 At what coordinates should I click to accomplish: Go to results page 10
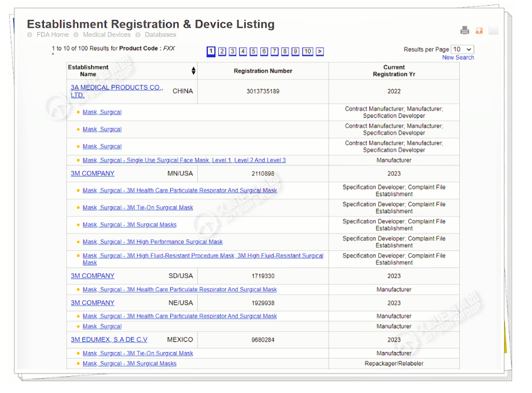pyautogui.click(x=307, y=51)
